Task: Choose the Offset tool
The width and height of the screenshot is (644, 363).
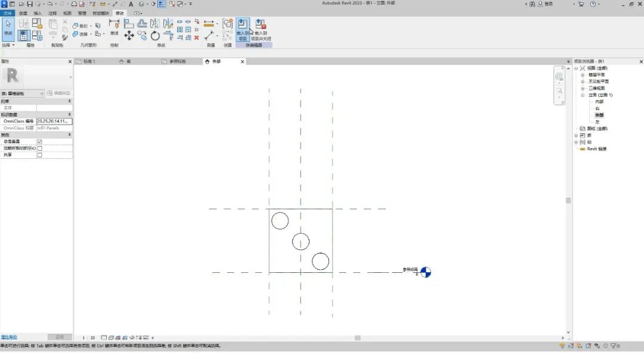Action: tap(142, 23)
